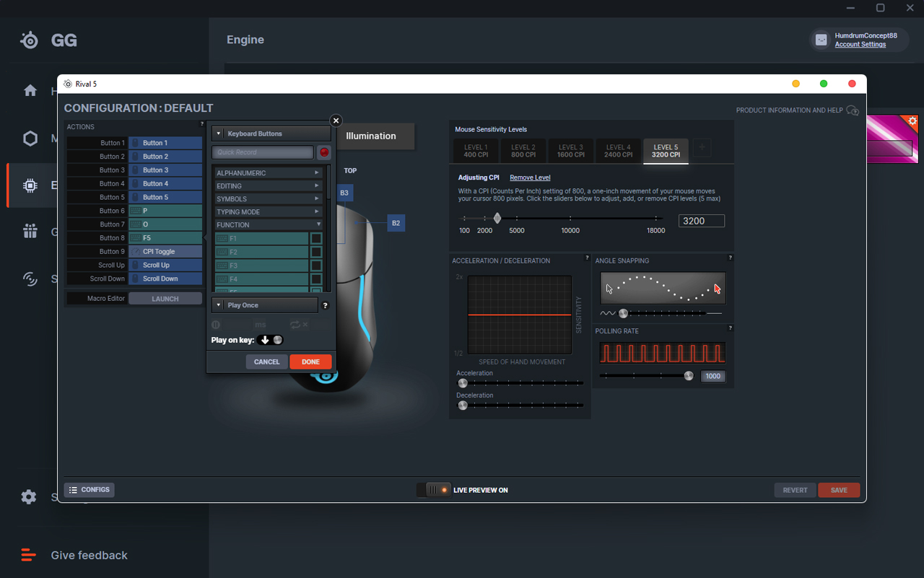Click the SteelSeries GG logo icon
924x578 pixels.
coord(29,40)
